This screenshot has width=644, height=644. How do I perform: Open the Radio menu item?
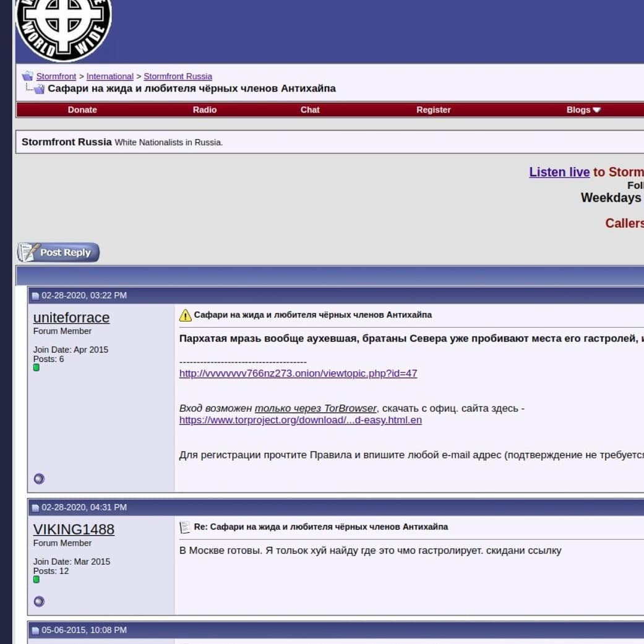point(205,109)
